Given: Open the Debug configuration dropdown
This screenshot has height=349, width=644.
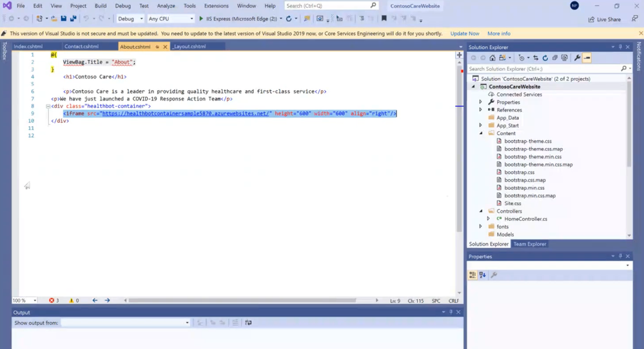Looking at the screenshot, I should tap(130, 19).
